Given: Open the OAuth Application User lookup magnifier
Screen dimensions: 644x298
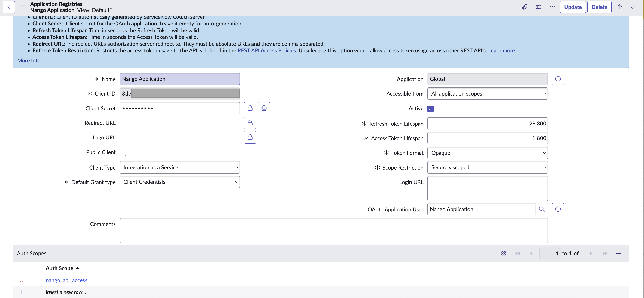Looking at the screenshot, I should tap(542, 209).
